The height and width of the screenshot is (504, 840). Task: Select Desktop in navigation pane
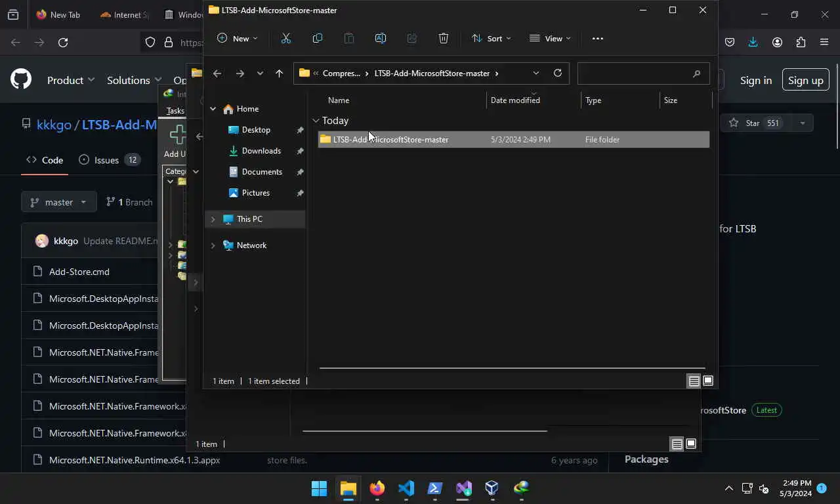[256, 130]
